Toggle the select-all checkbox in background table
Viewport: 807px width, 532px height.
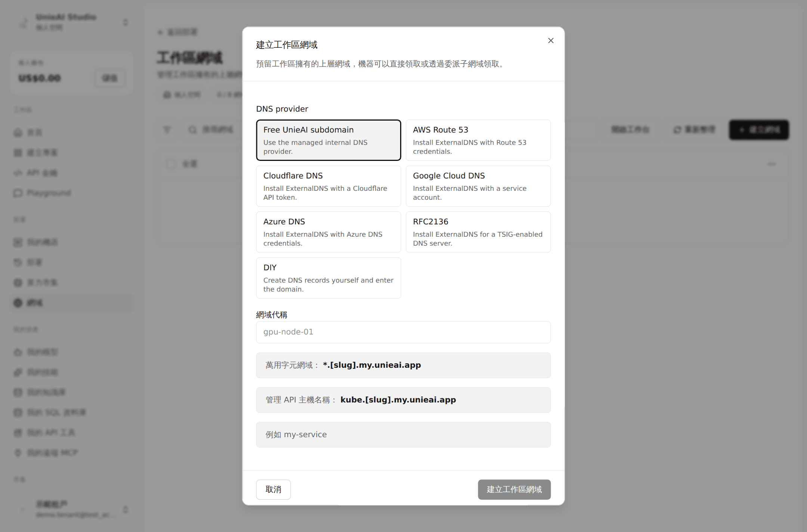coord(171,164)
